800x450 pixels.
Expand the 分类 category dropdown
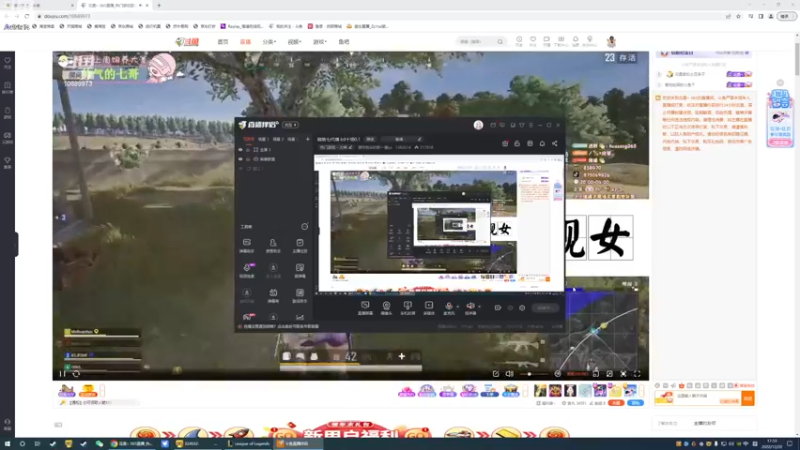(x=269, y=42)
